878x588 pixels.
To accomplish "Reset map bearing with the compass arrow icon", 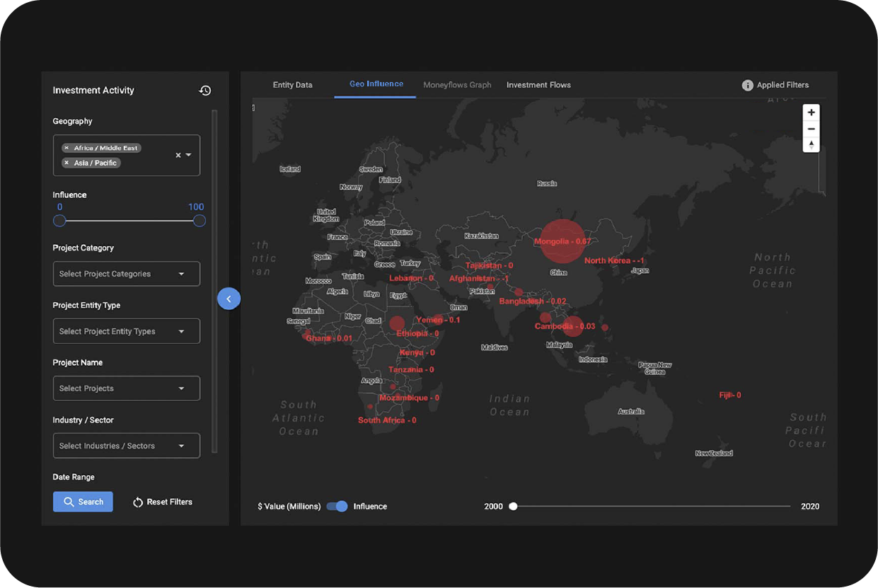I will (x=811, y=144).
